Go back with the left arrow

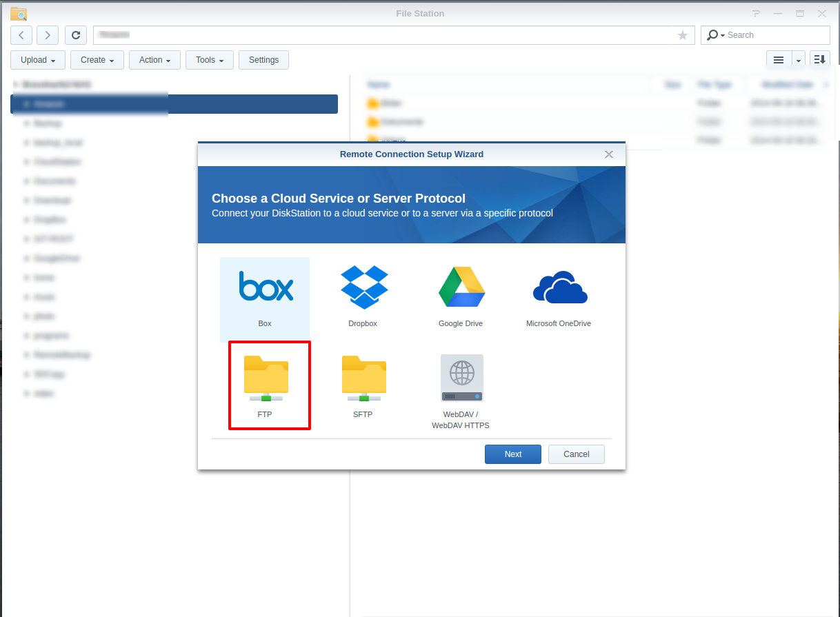(x=21, y=35)
